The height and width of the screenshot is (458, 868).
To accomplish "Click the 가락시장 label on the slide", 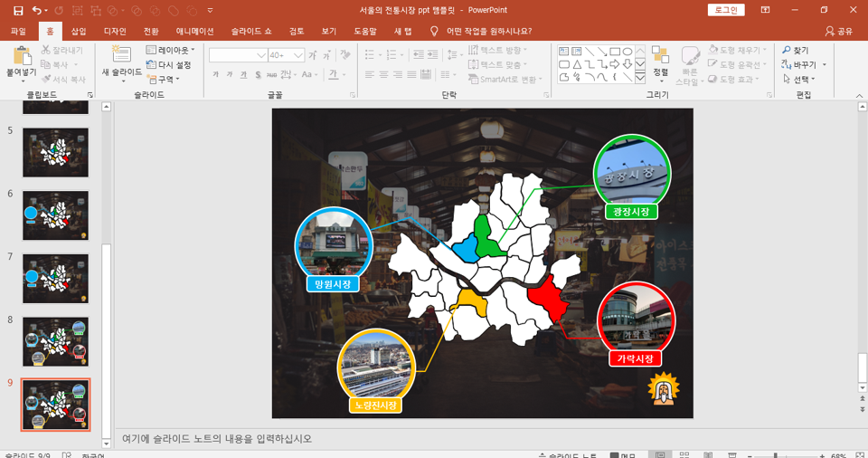I will pos(636,358).
